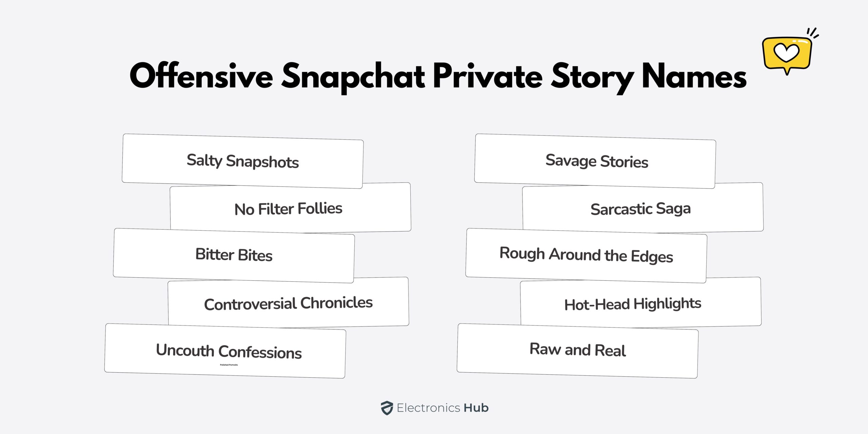This screenshot has width=868, height=434.
Task: Click the Electronics Hub shield logo icon
Action: 387,408
